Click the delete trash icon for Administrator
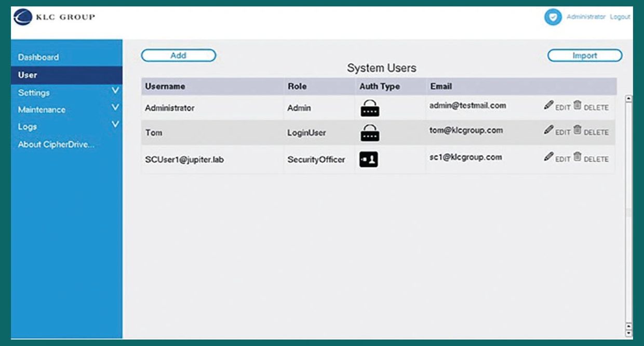This screenshot has width=644, height=346. coord(577,105)
